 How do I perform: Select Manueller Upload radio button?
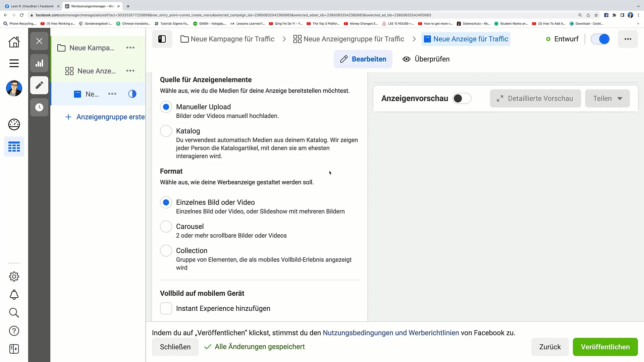(x=166, y=107)
